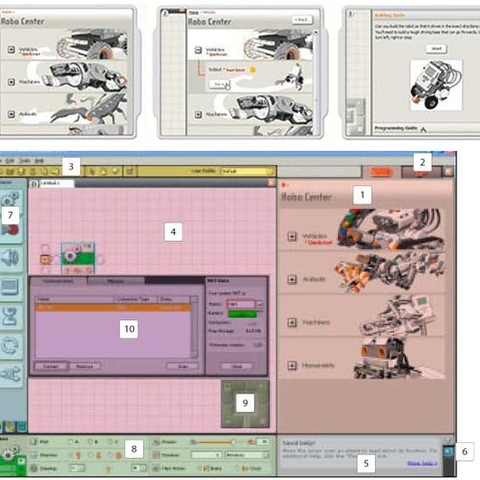Viewport: 480px width, 480px height.
Task: Expand Animals in the lower Robo Center
Action: [292, 279]
